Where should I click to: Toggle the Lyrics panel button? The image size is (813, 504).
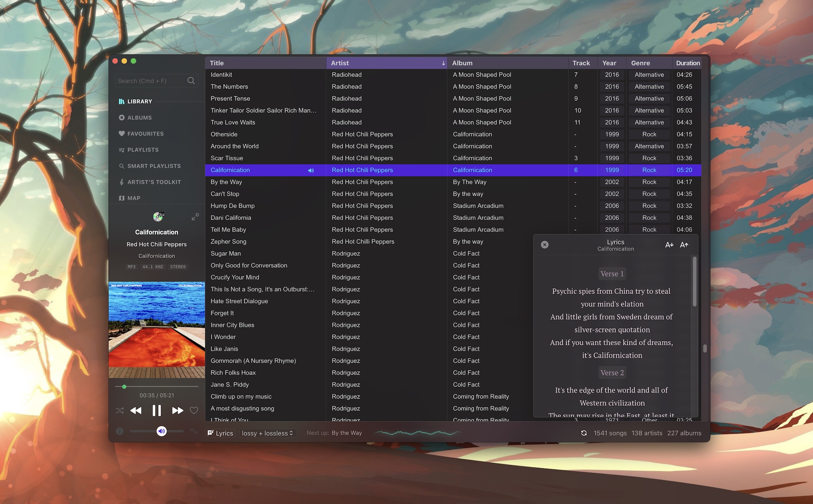coord(221,433)
